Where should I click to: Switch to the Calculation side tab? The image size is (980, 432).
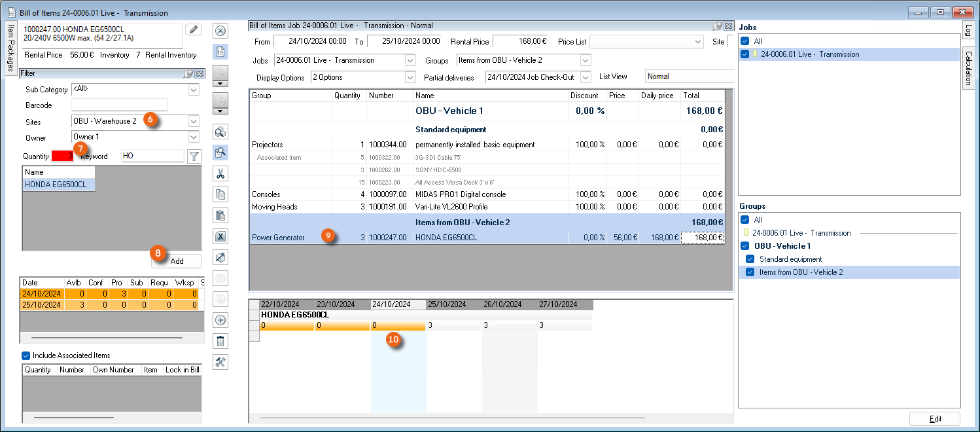pyautogui.click(x=968, y=66)
